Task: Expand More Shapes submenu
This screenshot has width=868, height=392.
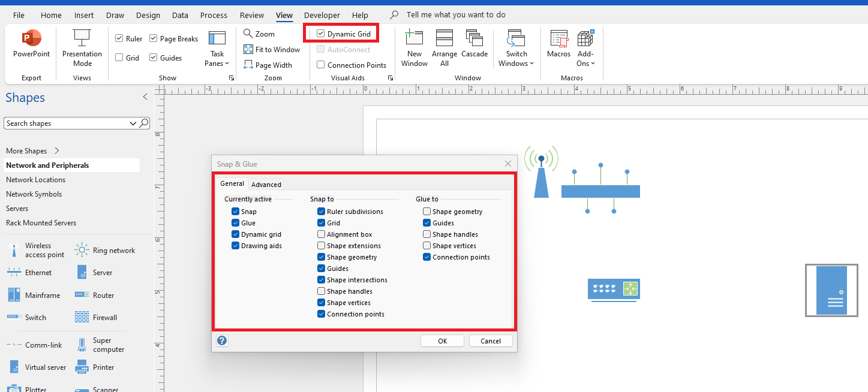Action: click(x=57, y=150)
